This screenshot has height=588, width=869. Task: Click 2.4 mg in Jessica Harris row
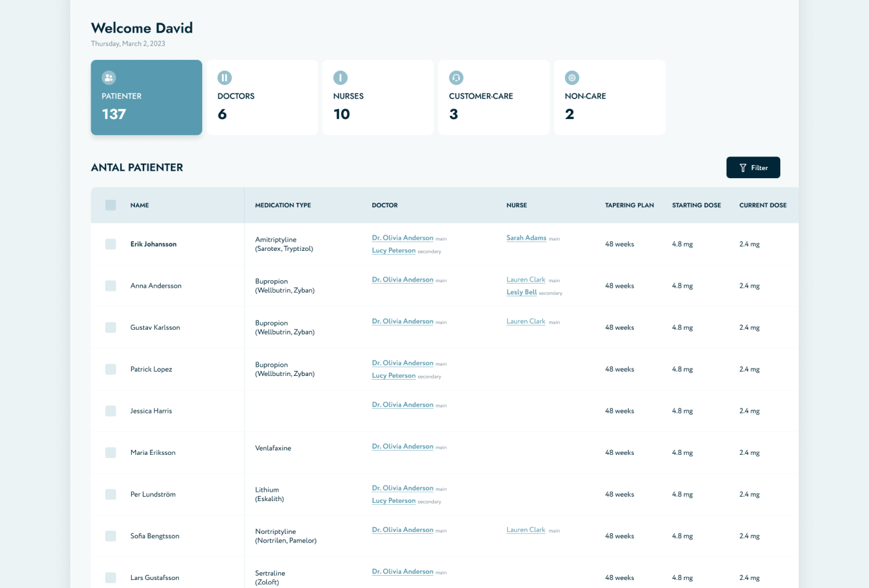point(749,411)
